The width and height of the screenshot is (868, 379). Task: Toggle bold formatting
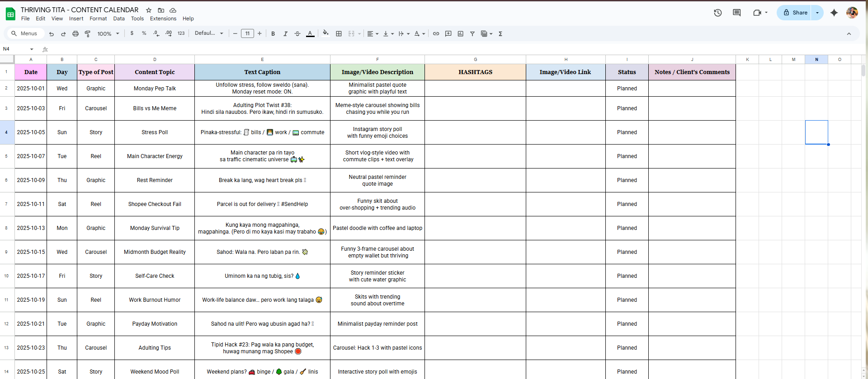click(273, 34)
